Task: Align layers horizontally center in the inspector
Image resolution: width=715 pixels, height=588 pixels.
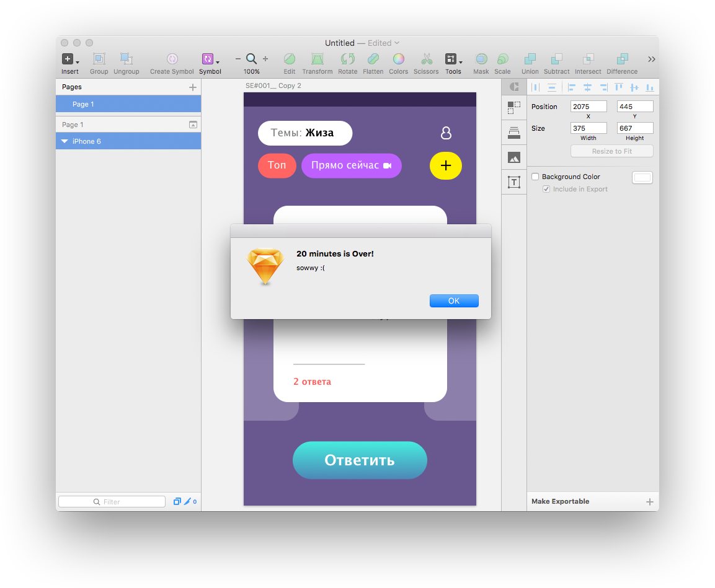Action: coord(587,87)
